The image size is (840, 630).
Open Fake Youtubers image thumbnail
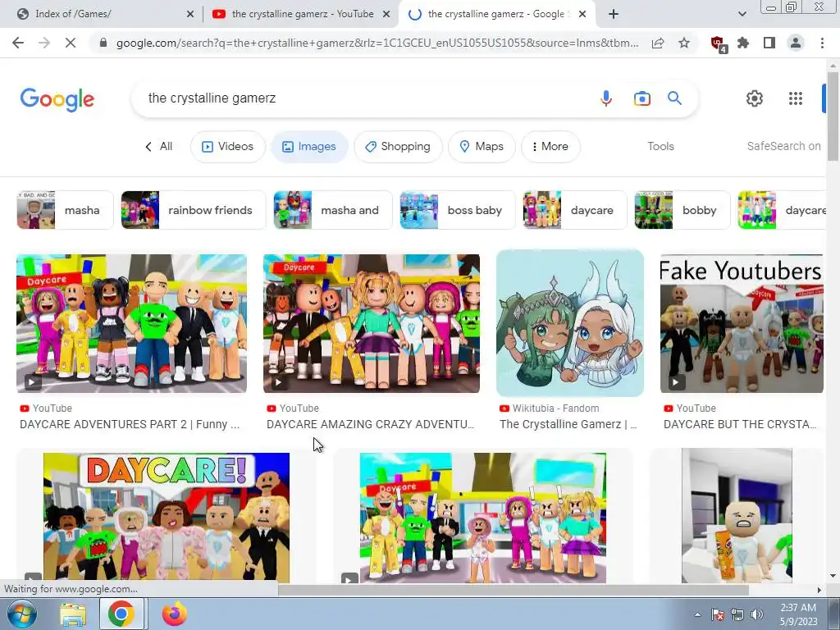742,323
